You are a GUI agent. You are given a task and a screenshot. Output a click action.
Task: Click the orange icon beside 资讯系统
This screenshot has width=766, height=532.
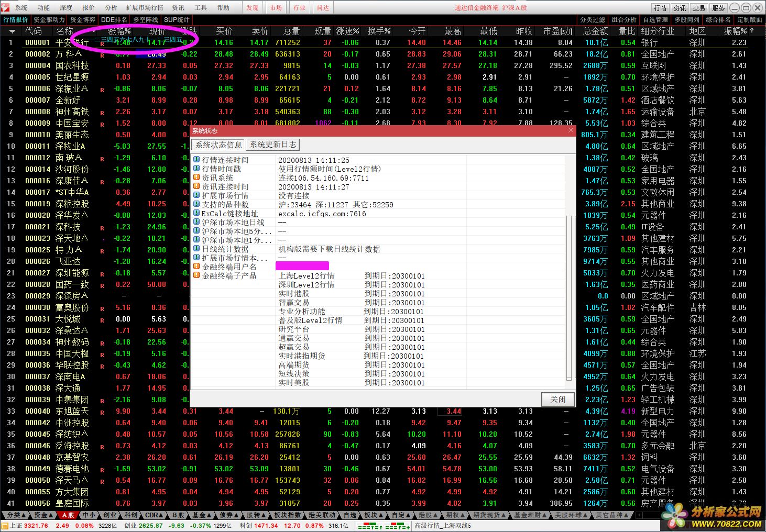coord(197,178)
